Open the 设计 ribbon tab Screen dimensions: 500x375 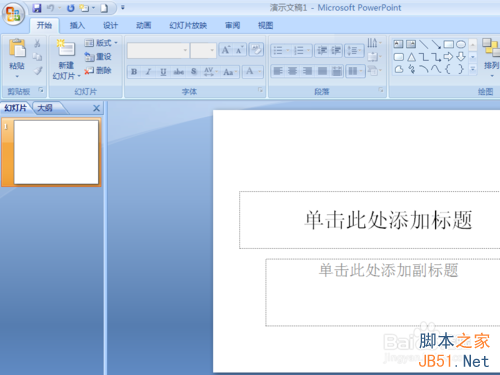110,25
